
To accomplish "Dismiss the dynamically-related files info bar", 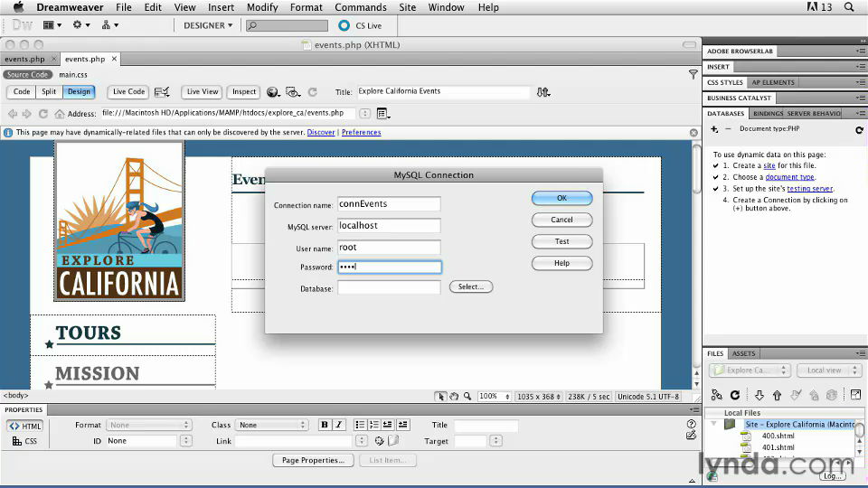I will point(693,133).
